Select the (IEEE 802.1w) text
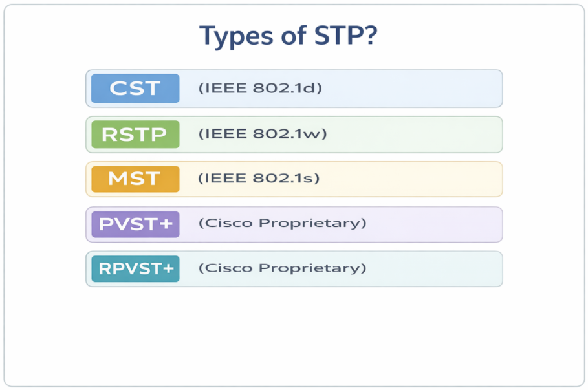Screen dimensions: 588x390 pyautogui.click(x=263, y=135)
